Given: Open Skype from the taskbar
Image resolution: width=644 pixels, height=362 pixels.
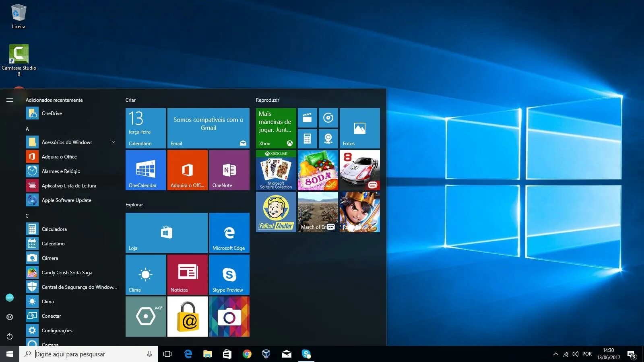Looking at the screenshot, I should click(x=306, y=354).
